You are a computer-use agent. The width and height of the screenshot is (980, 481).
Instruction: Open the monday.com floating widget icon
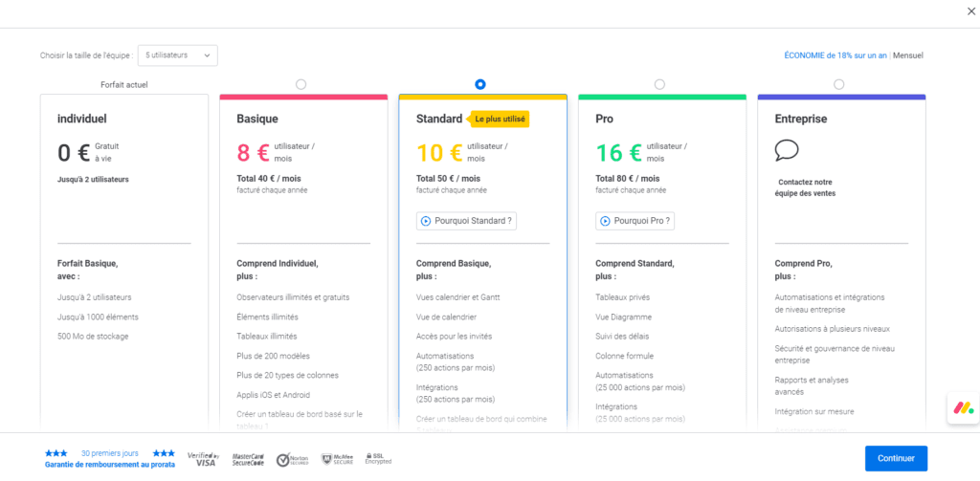tap(960, 407)
